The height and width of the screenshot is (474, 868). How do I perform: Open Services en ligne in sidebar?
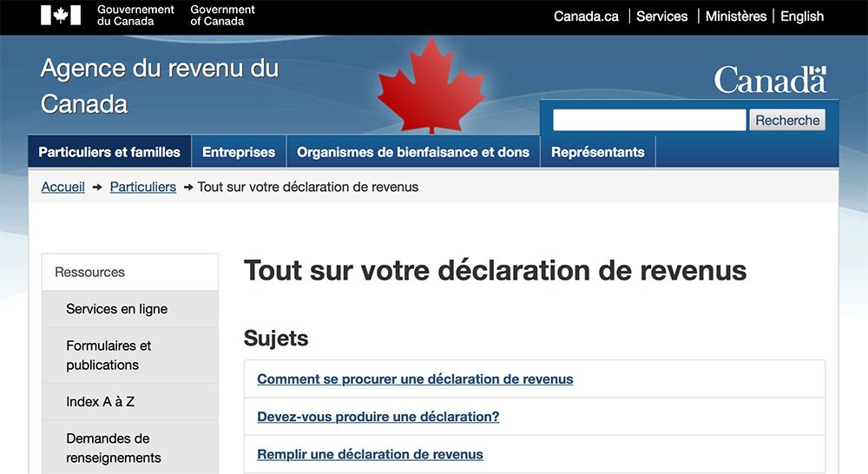117,309
